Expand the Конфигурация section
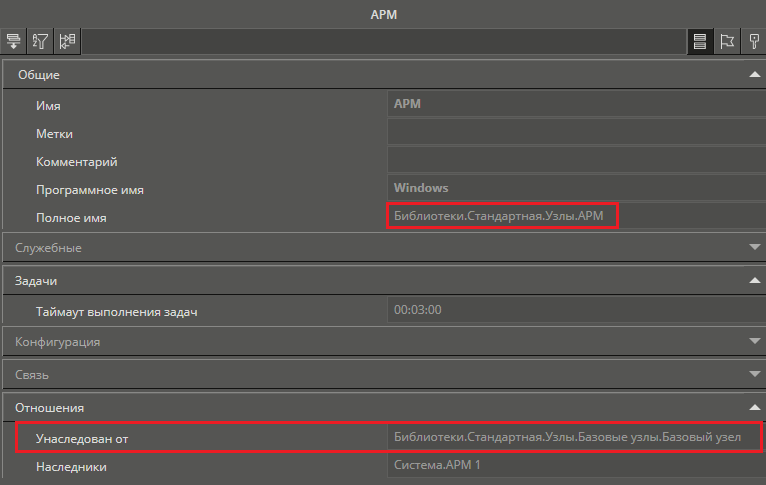766x485 pixels. pyautogui.click(x=754, y=341)
